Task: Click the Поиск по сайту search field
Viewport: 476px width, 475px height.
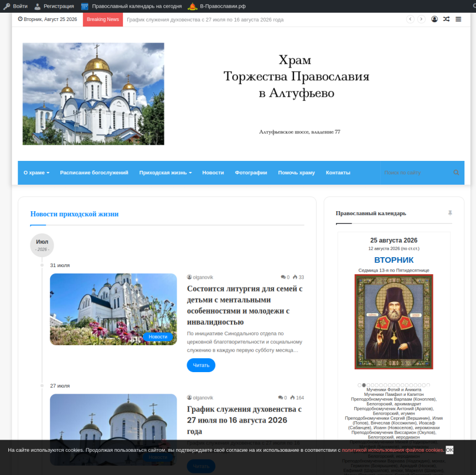Action: 416,173
